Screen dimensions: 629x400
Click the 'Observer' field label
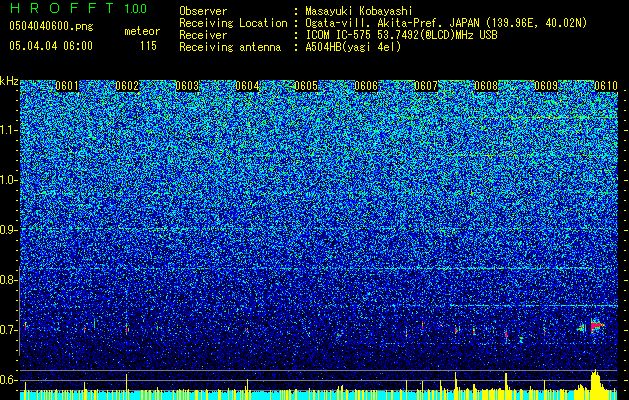(203, 11)
